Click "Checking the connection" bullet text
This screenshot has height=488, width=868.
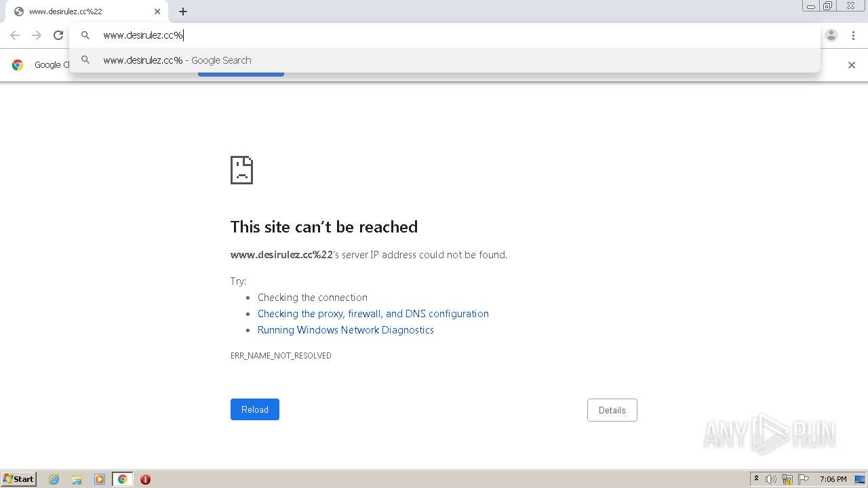pos(313,298)
